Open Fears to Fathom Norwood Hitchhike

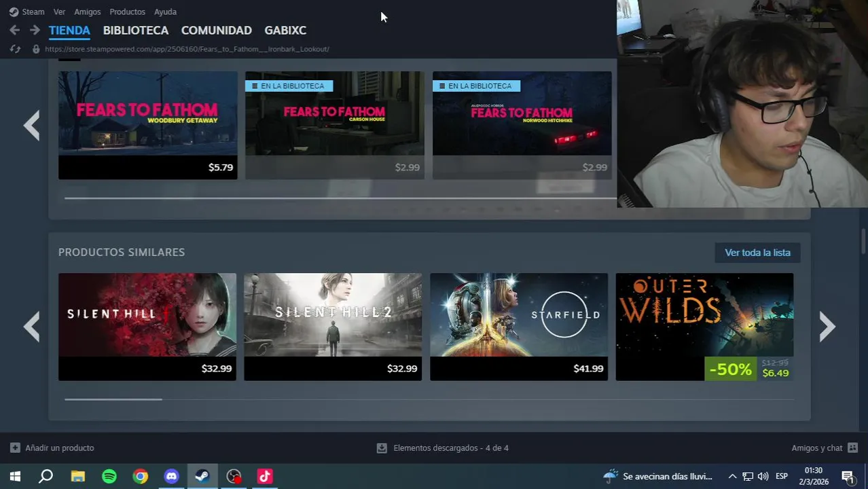[x=522, y=126]
